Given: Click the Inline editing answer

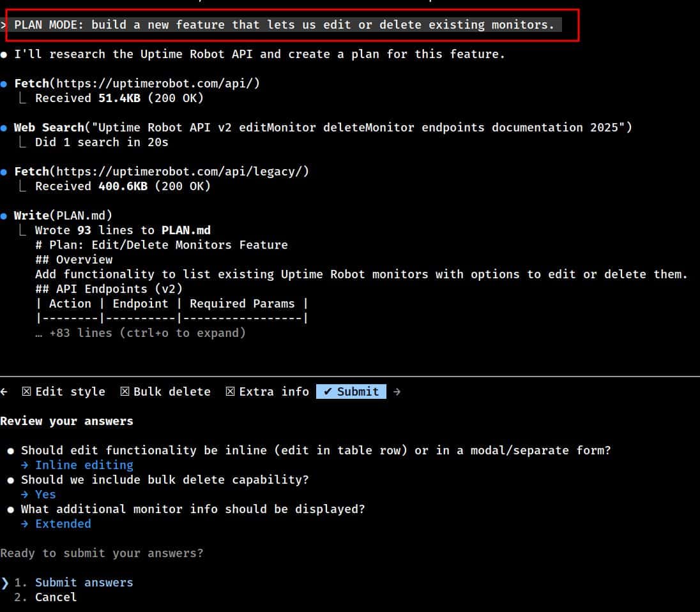Looking at the screenshot, I should pyautogui.click(x=84, y=465).
